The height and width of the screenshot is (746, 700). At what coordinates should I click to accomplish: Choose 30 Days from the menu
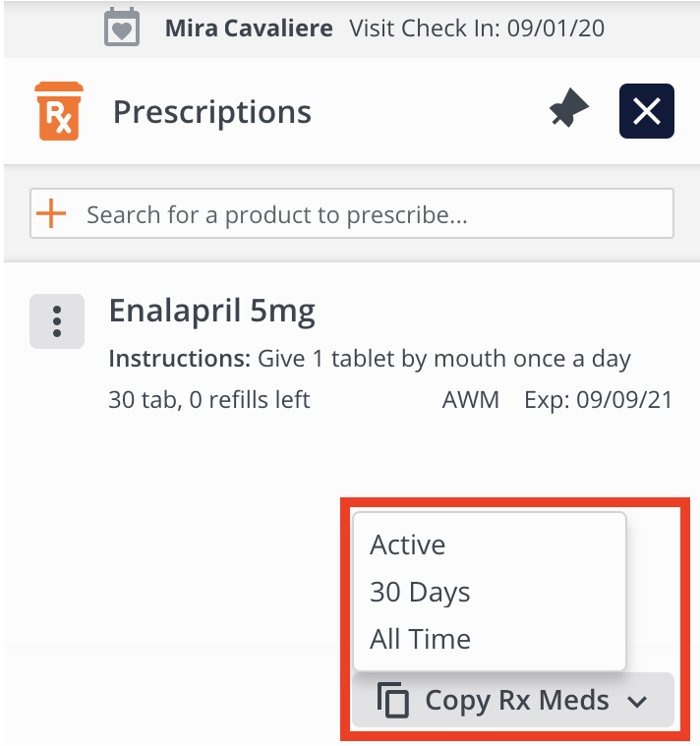click(x=420, y=592)
